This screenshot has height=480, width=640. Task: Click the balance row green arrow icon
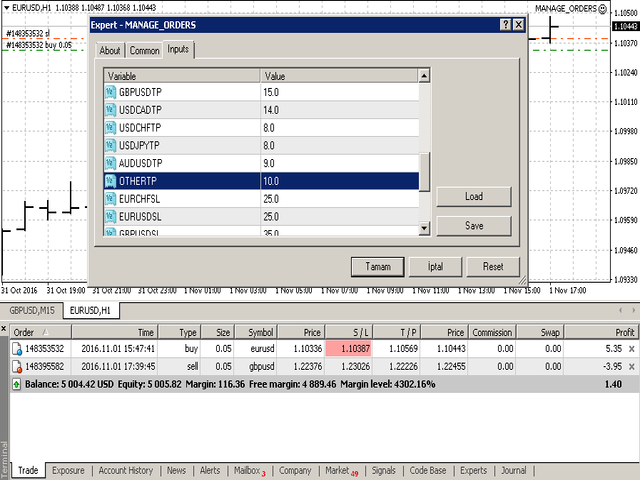[x=16, y=384]
